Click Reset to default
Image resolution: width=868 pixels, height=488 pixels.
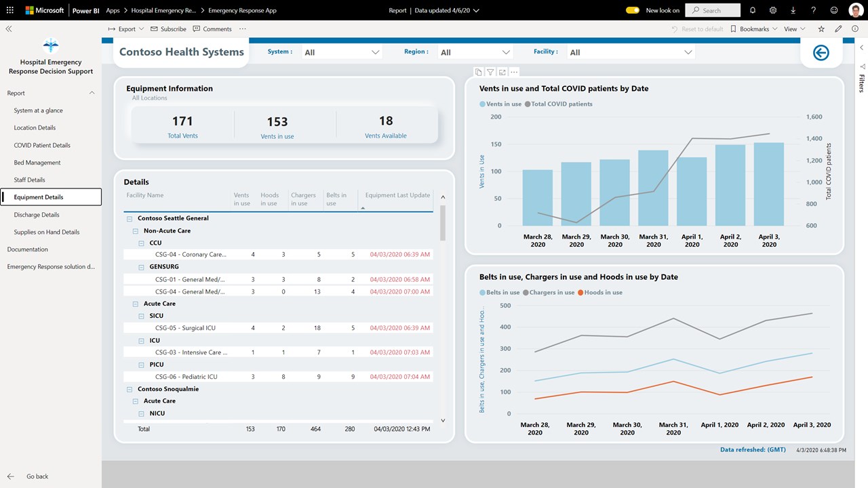point(697,29)
